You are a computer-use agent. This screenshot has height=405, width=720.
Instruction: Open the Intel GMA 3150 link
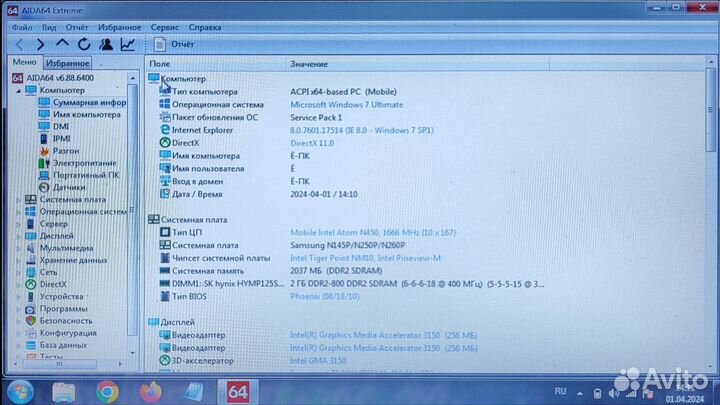318,361
